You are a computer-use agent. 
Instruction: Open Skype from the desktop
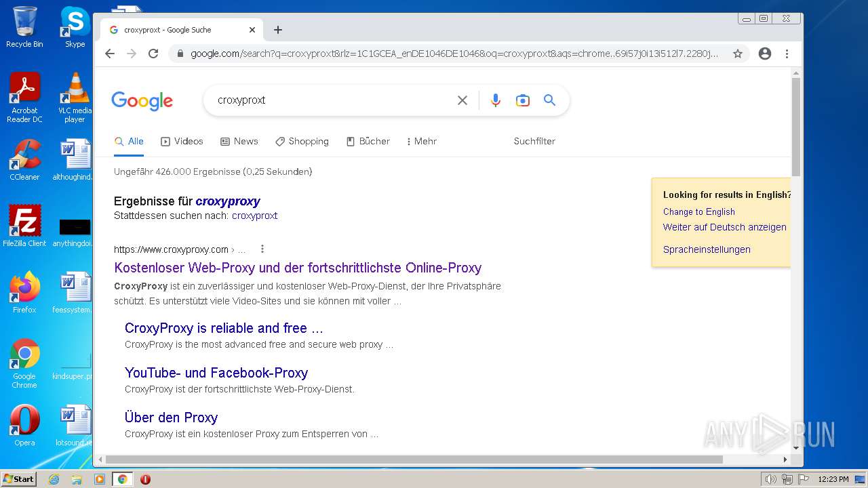[75, 27]
